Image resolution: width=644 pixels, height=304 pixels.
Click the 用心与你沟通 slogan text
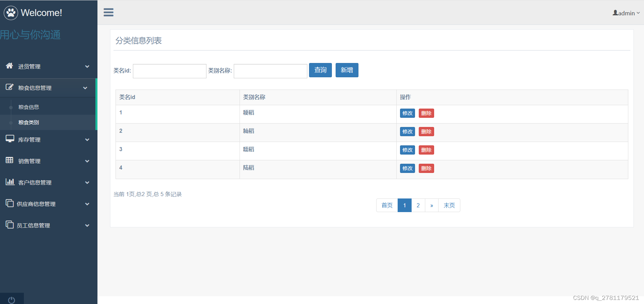pyautogui.click(x=30, y=35)
